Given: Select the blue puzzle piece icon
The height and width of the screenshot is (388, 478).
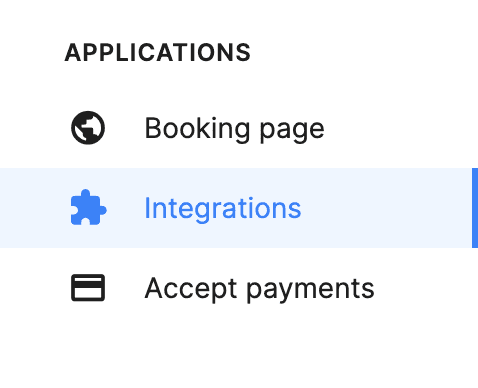Looking at the screenshot, I should coord(89,207).
